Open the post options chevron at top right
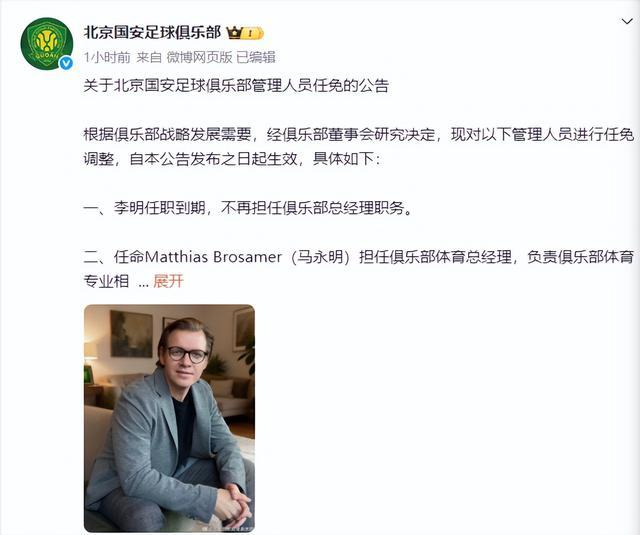Screen dimensions: 640x535 coord(627,21)
